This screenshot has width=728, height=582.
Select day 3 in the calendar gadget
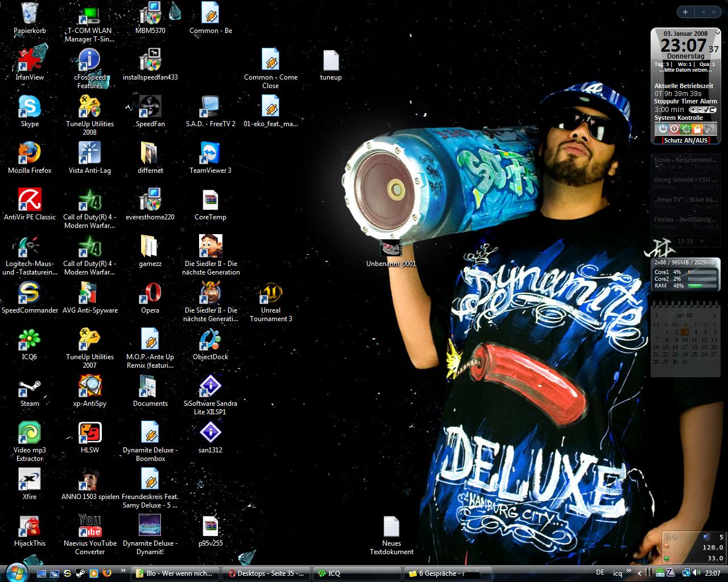pyautogui.click(x=685, y=332)
